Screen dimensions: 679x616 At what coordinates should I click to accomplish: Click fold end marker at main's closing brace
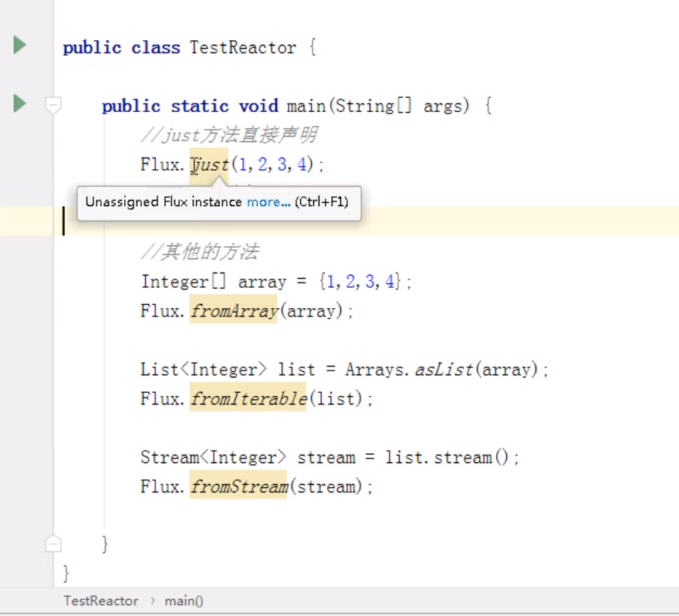click(x=53, y=543)
